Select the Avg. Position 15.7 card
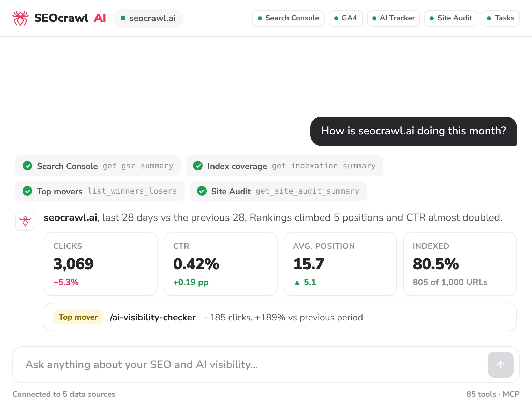Viewport: 532px width, 409px height. [340, 264]
